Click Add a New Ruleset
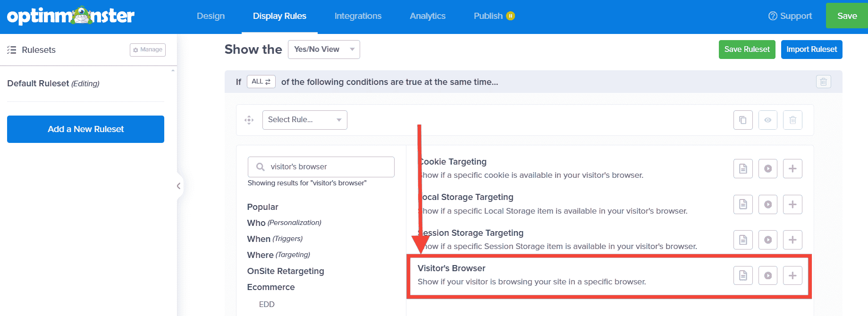 85,129
